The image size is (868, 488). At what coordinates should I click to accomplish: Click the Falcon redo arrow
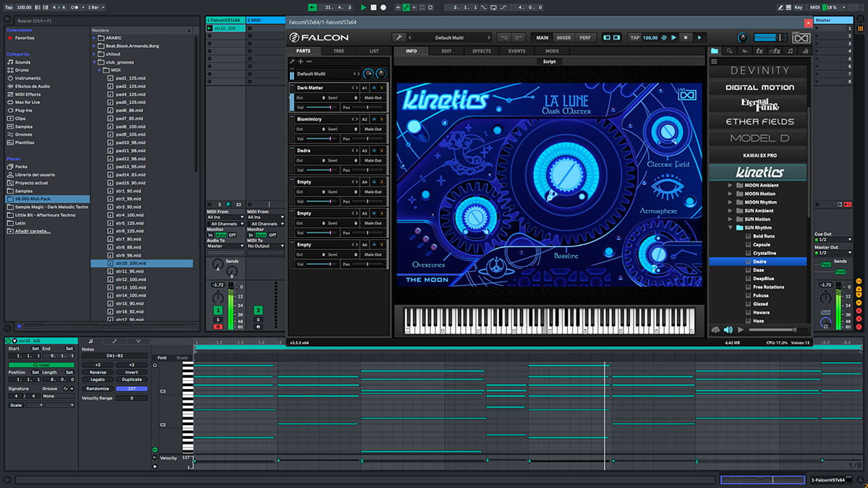(x=519, y=37)
